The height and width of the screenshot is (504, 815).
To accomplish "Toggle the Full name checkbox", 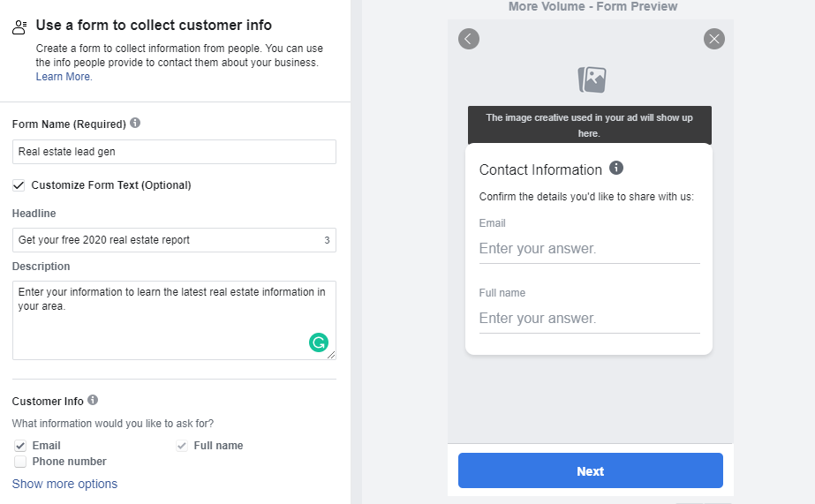I will (182, 446).
